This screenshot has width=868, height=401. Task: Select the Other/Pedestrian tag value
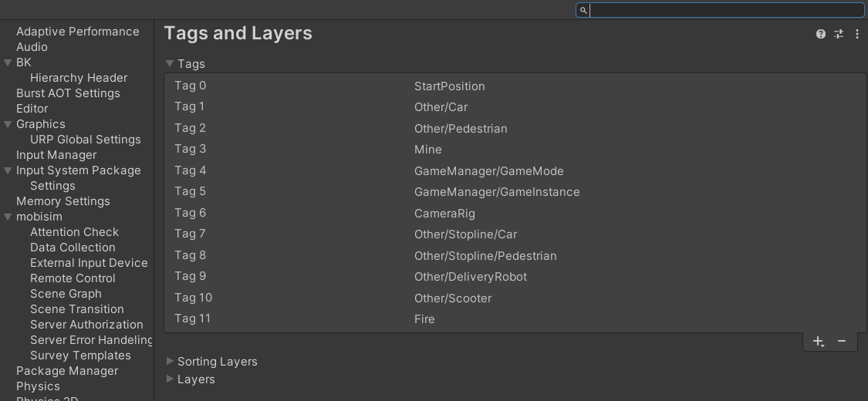click(461, 129)
